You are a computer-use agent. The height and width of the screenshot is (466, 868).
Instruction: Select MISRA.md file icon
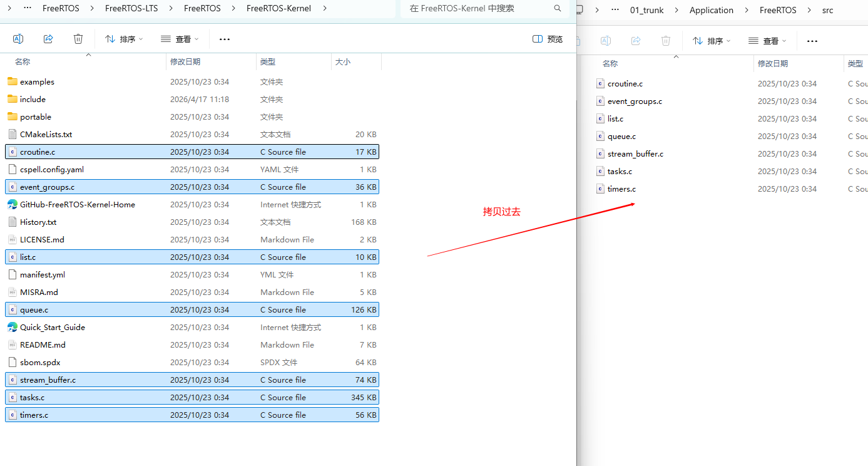(13, 292)
